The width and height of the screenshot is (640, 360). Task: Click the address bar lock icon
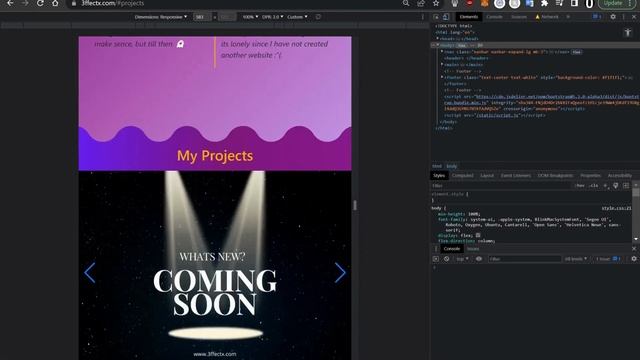point(74,3)
